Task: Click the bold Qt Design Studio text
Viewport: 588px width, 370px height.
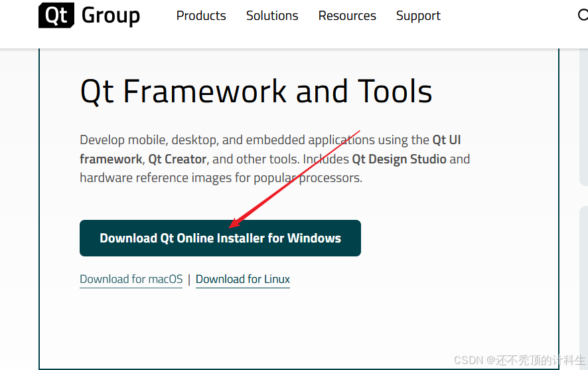Action: coord(399,159)
